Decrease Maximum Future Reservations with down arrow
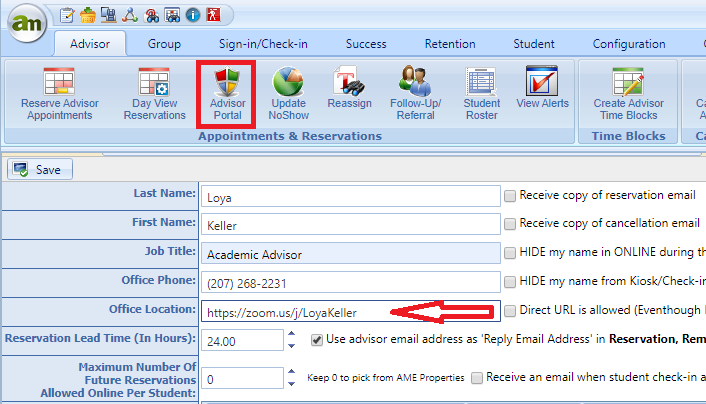 point(291,384)
